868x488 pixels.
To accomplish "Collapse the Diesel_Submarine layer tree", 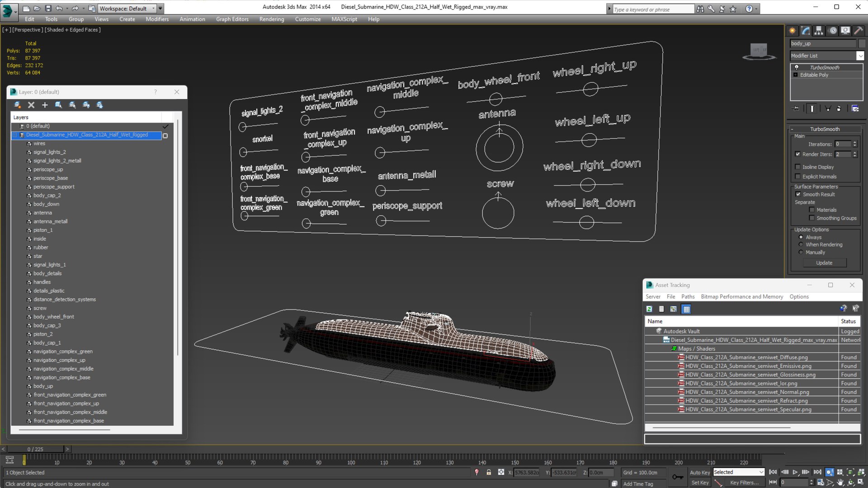I will (x=15, y=135).
